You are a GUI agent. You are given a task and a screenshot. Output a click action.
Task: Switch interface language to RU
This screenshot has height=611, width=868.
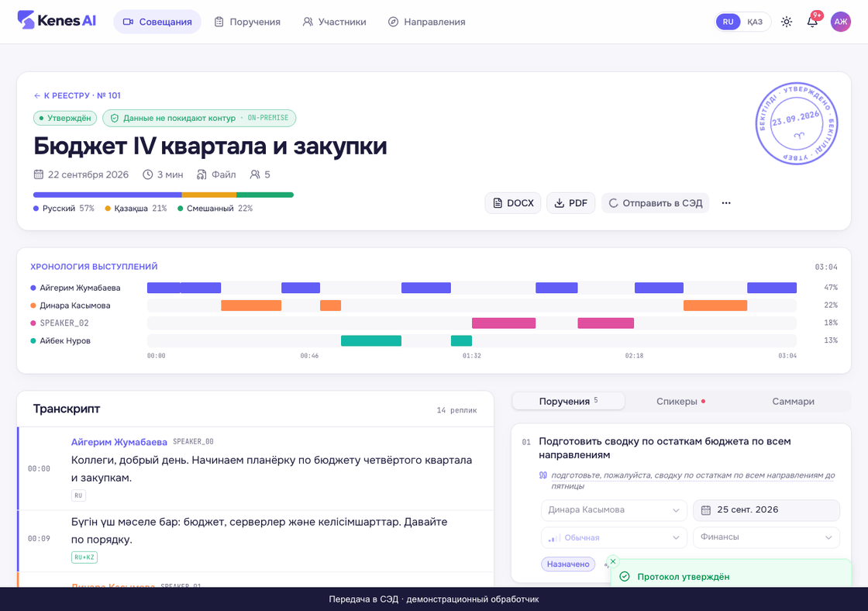pos(728,22)
